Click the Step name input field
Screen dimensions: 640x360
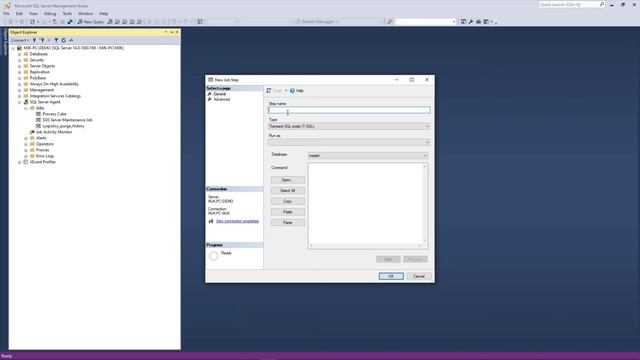(x=349, y=110)
